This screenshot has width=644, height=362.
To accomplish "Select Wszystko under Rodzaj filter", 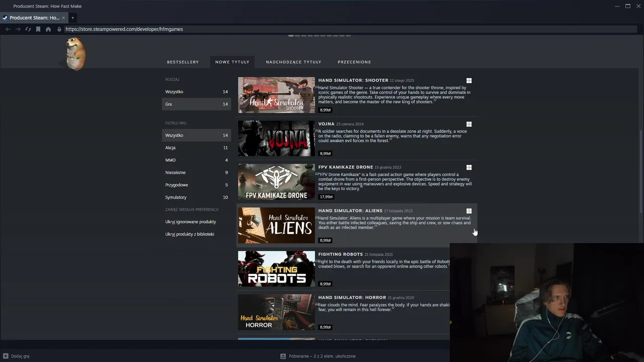I will [x=196, y=92].
